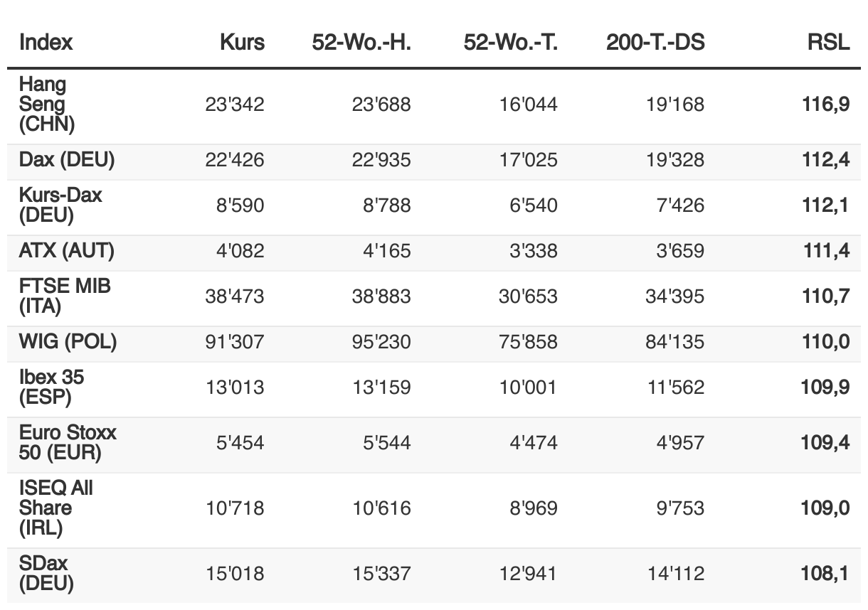Viewport: 868px width, 610px height.
Task: Sort by the Kurs column header
Action: [242, 42]
